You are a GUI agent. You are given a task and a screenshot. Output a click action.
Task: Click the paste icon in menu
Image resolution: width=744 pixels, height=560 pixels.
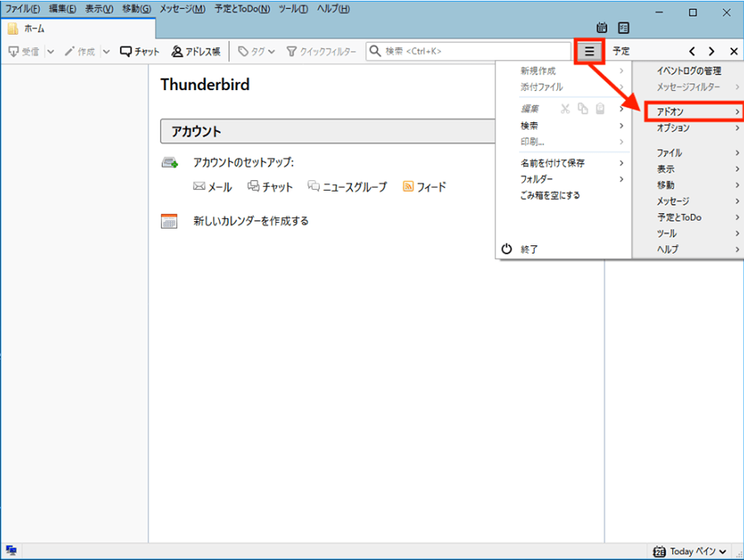coord(600,109)
